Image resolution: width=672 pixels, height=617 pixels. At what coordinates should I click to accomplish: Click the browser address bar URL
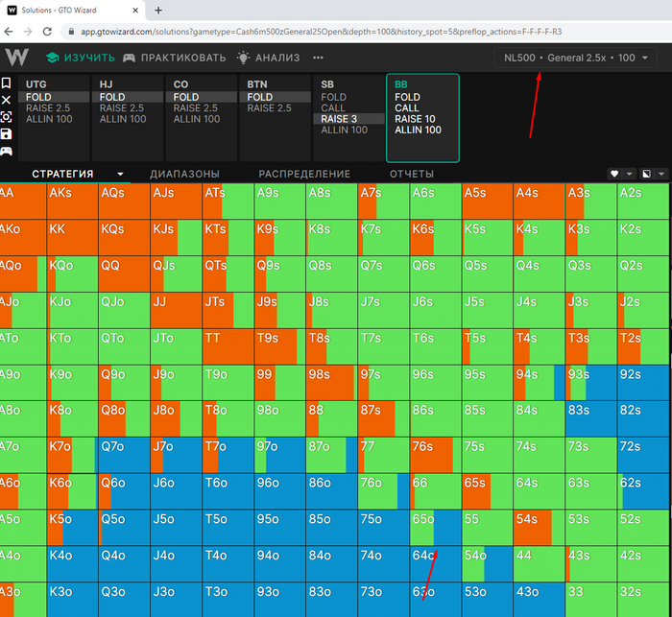tap(322, 32)
